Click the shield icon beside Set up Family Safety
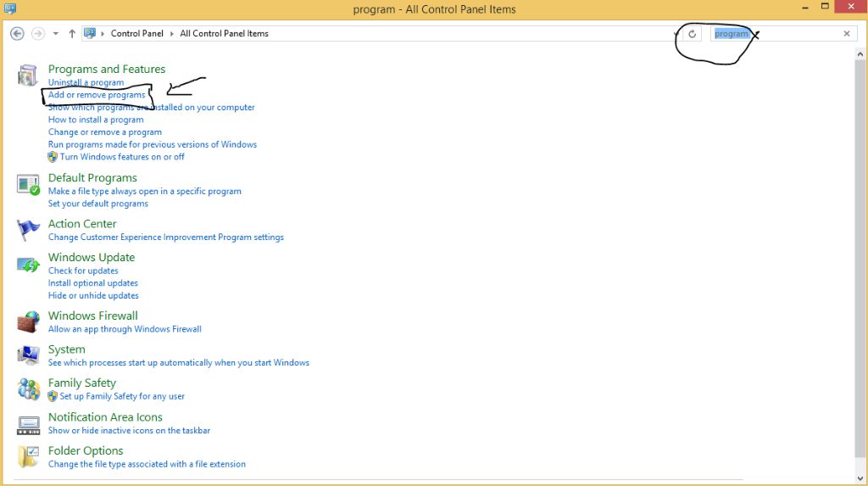 [53, 396]
